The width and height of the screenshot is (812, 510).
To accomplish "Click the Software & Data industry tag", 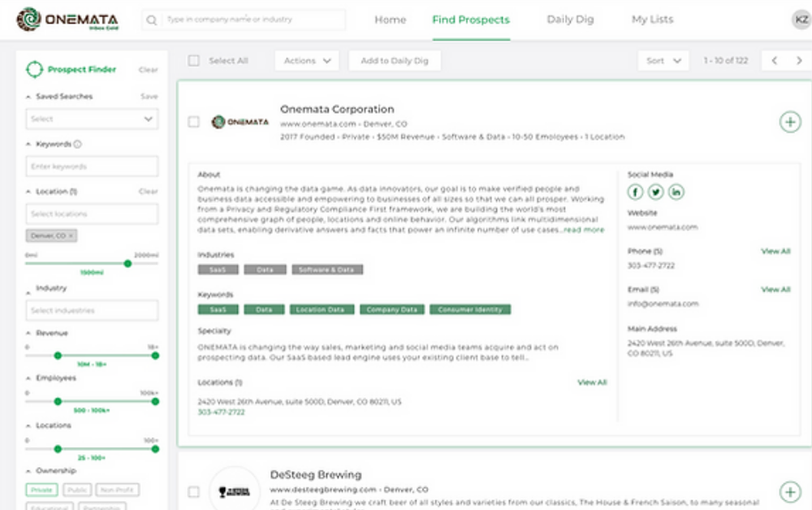I will [x=327, y=270].
